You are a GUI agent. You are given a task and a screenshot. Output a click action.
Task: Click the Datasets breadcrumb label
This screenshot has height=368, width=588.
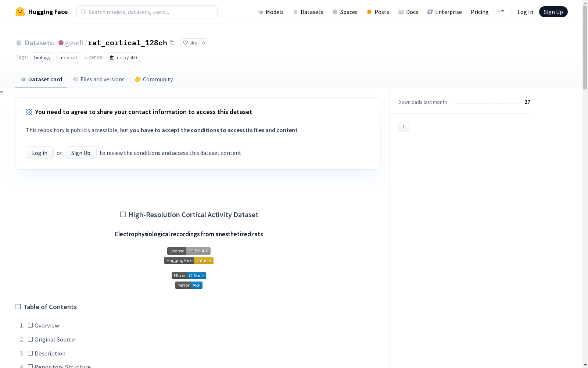point(39,43)
